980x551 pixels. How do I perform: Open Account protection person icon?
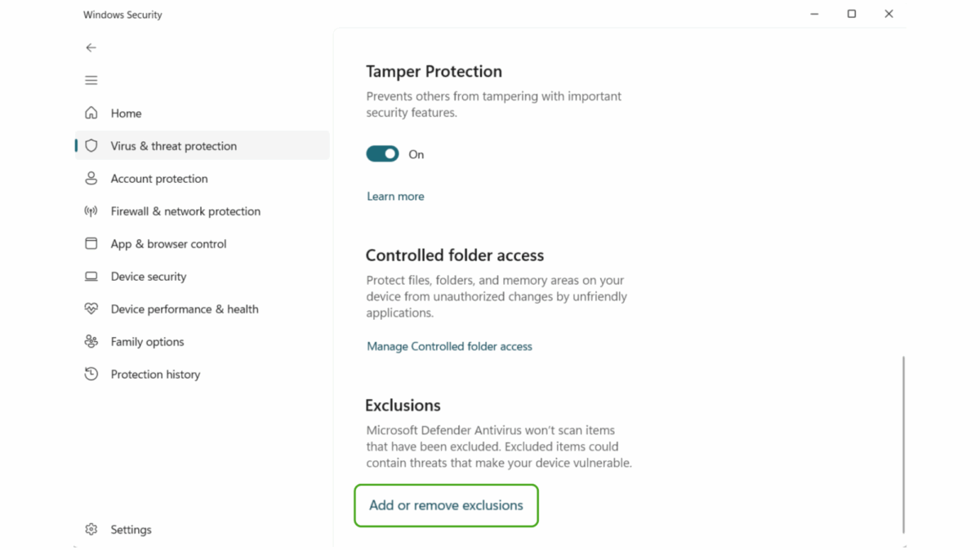tap(91, 178)
